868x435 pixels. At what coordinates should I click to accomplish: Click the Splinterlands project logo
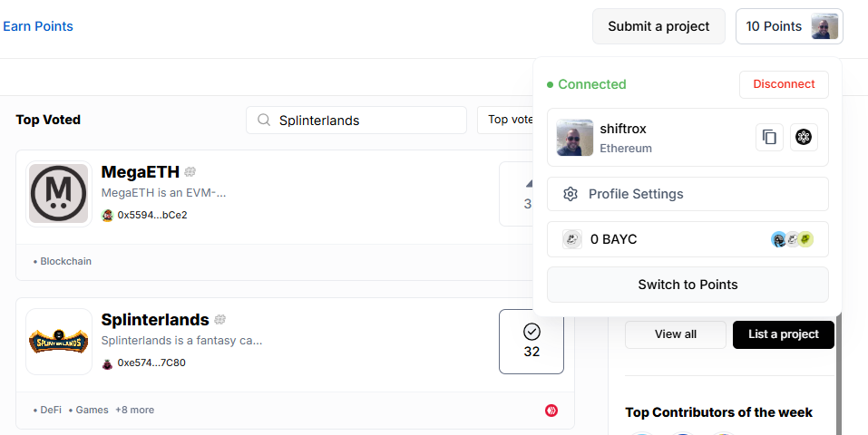[x=59, y=342]
